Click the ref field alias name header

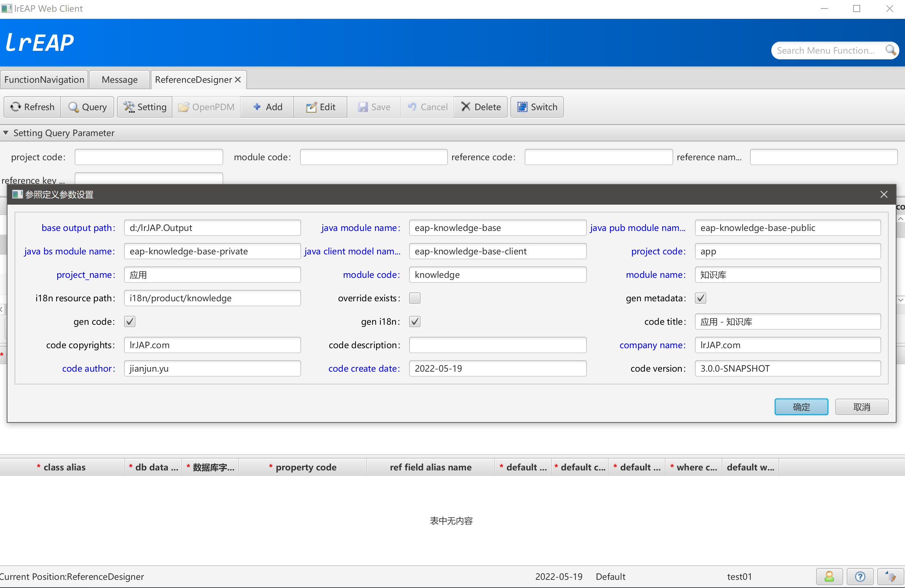coord(430,468)
